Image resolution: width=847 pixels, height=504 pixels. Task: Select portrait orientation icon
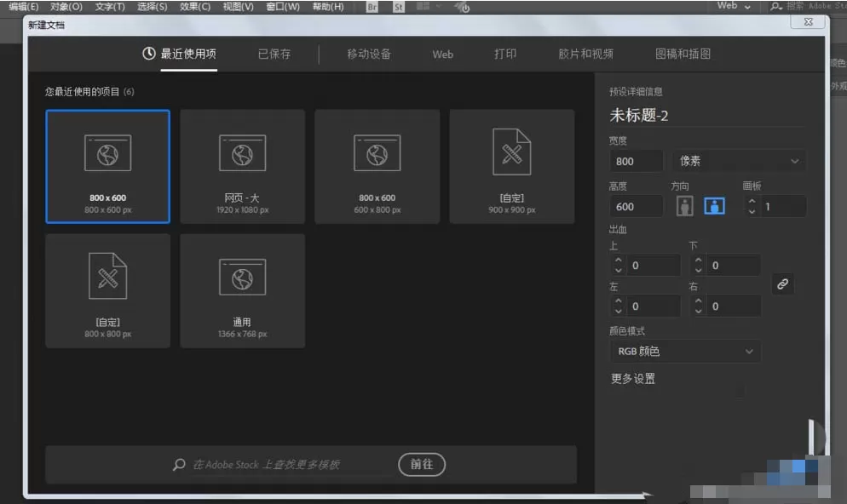tap(684, 206)
